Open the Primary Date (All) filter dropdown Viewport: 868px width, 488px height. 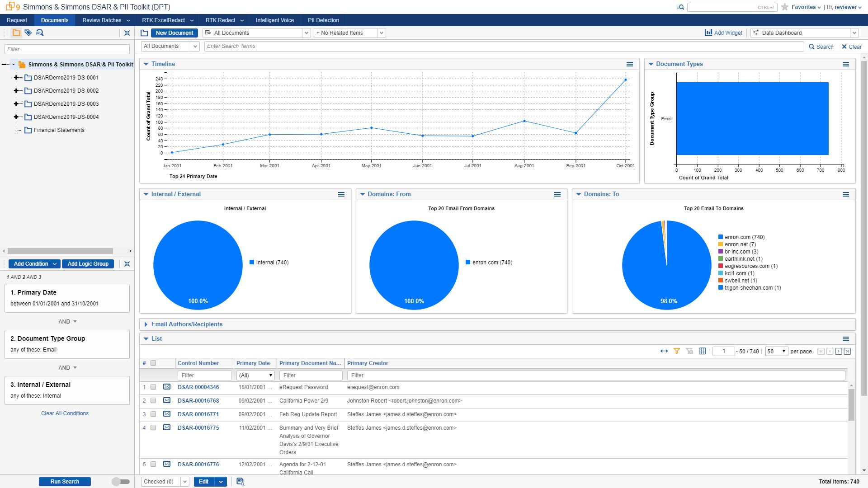click(x=255, y=375)
